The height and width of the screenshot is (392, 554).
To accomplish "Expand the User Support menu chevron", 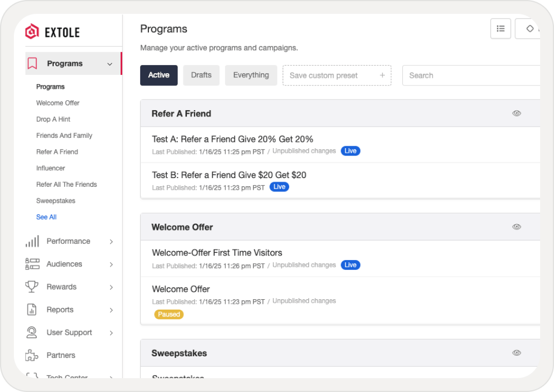I will point(111,333).
